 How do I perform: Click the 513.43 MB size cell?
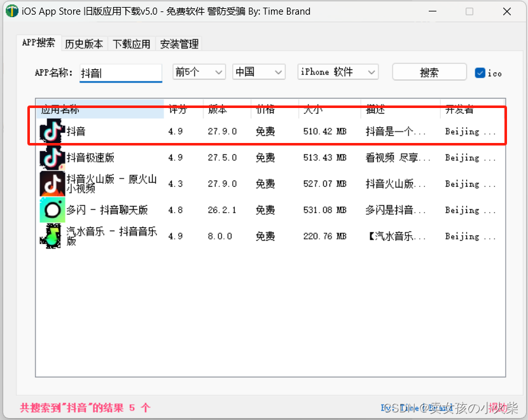click(324, 158)
